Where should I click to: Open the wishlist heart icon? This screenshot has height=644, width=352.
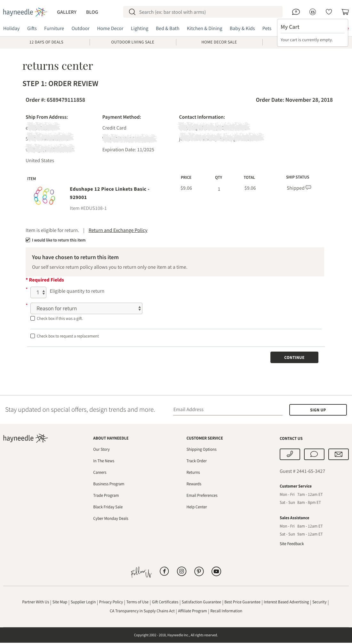click(x=329, y=12)
